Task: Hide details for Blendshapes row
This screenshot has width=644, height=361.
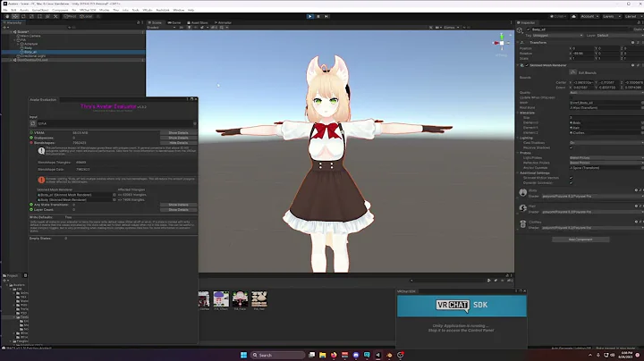Action: pos(178,143)
